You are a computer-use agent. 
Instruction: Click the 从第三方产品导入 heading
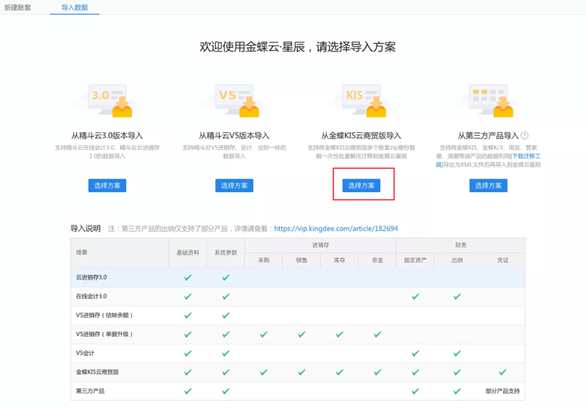point(488,135)
